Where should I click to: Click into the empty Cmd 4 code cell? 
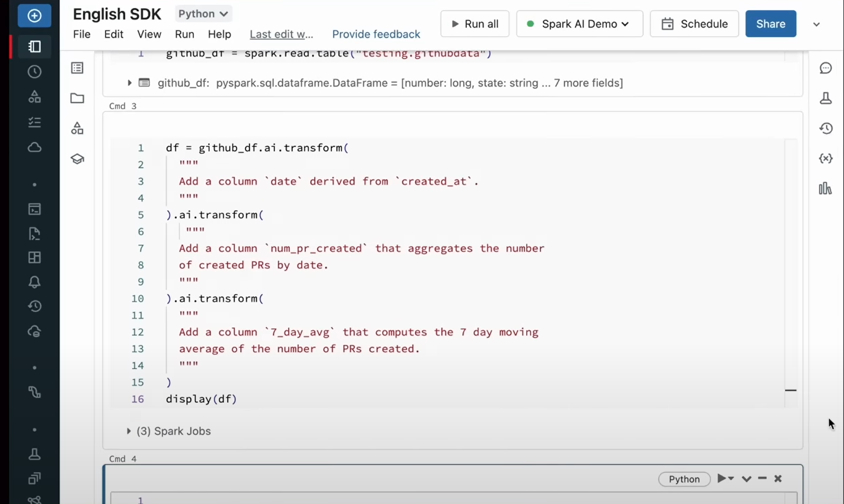tap(433, 498)
